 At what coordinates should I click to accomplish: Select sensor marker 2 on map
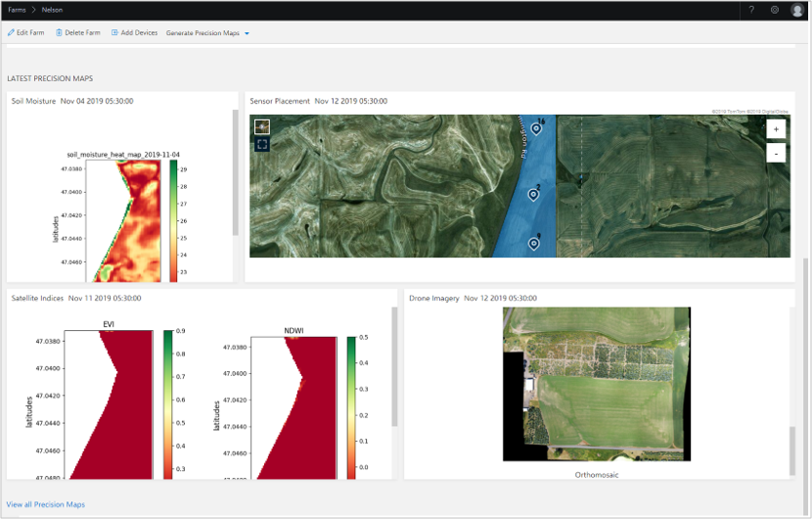pos(533,195)
